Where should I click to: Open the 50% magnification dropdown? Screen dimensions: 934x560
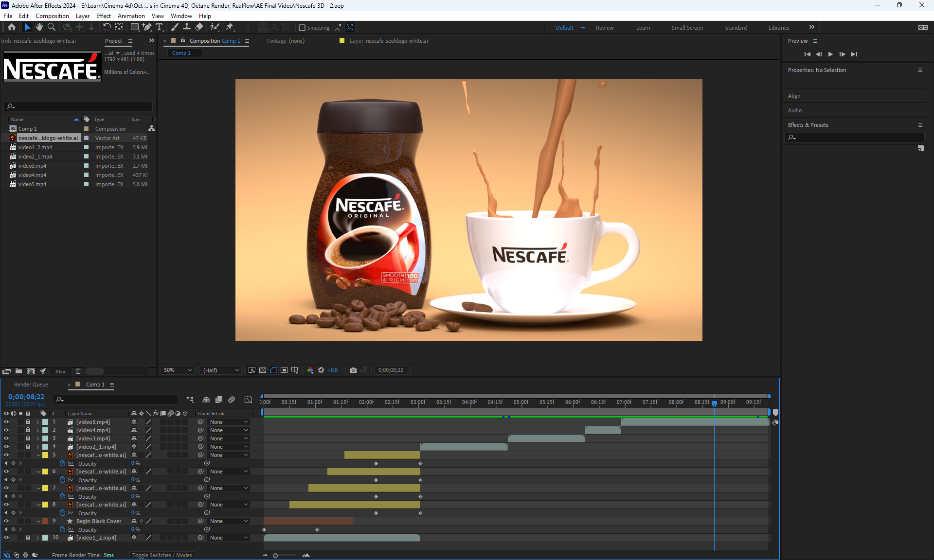(x=178, y=370)
